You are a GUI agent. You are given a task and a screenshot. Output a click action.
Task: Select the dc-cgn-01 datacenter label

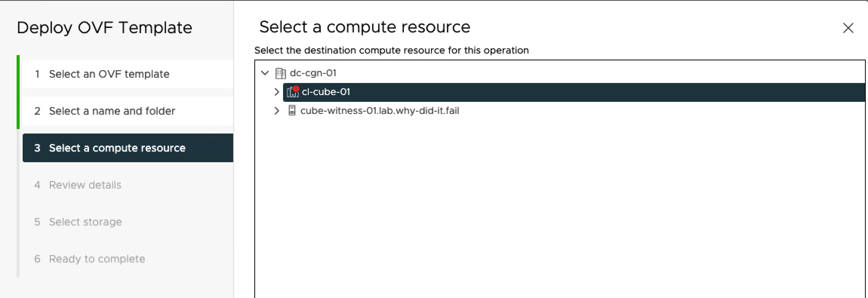click(313, 73)
